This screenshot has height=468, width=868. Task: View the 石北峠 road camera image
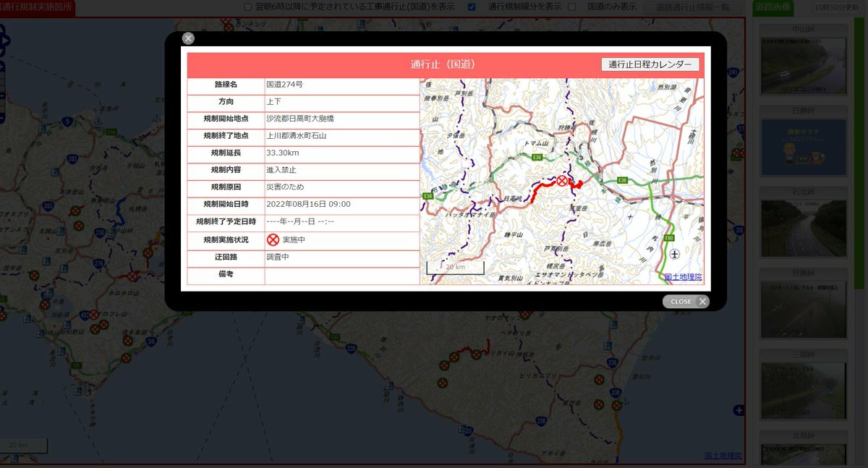tap(803, 228)
